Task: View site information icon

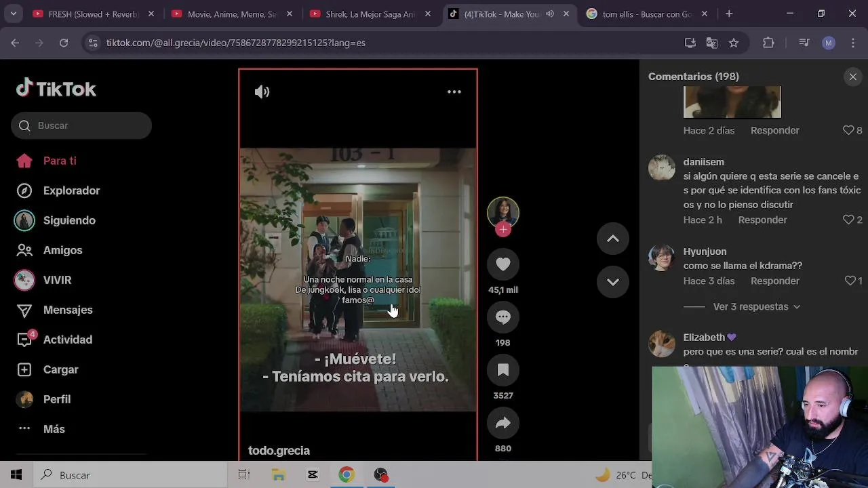Action: [94, 43]
